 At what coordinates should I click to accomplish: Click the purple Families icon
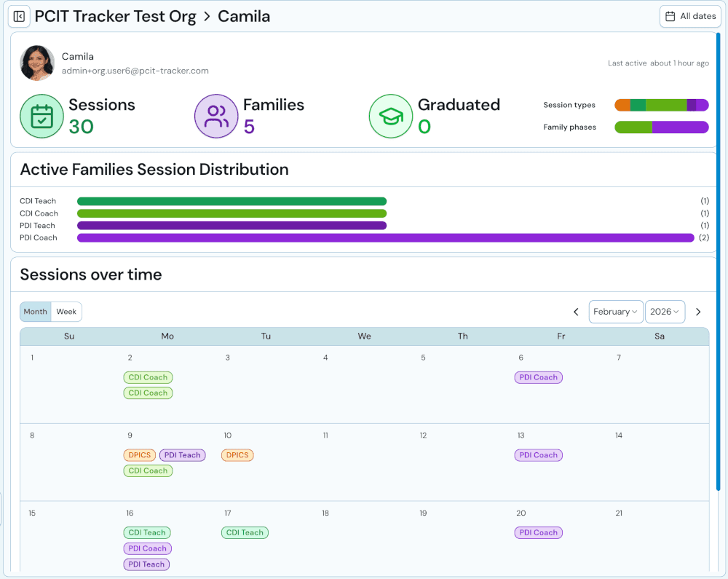pos(216,116)
